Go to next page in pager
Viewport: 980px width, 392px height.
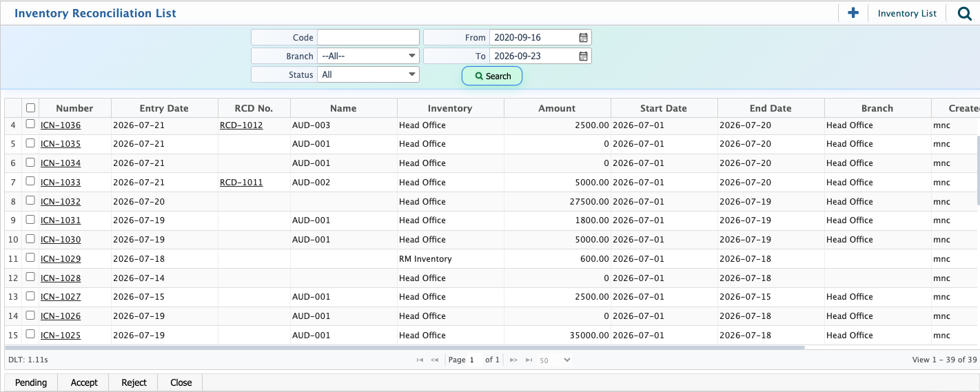(513, 360)
